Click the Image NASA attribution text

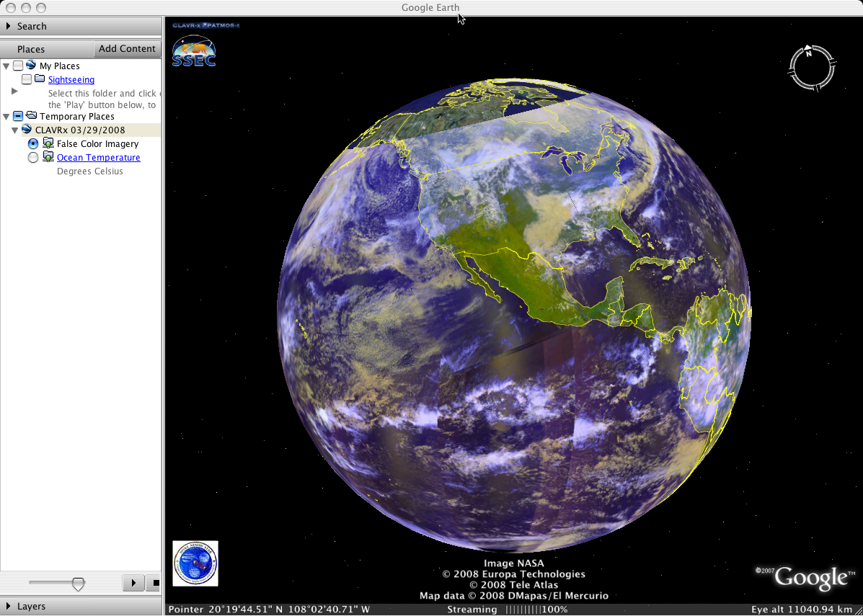coord(513,563)
